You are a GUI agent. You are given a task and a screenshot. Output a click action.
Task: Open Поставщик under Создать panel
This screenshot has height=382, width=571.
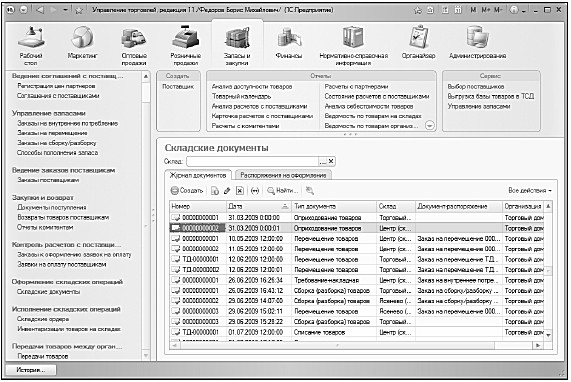click(178, 87)
